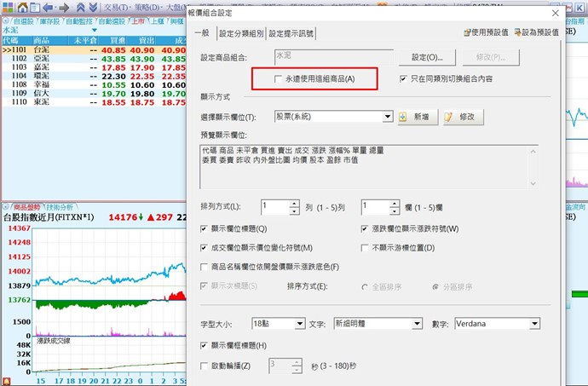Click the home icon in the top toolbar
Image resolution: width=588 pixels, height=386 pixels.
click(x=22, y=8)
